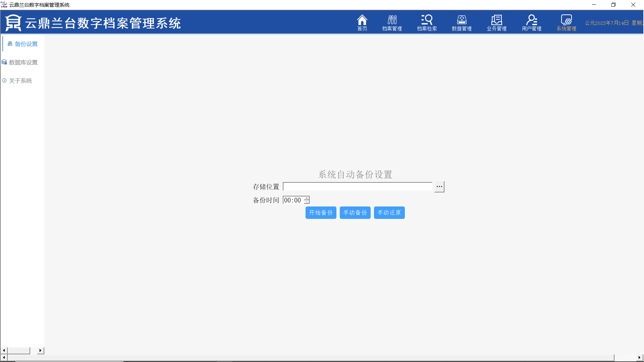Open the 数据管理 data management icon
This screenshot has width=644, height=362.
click(462, 23)
